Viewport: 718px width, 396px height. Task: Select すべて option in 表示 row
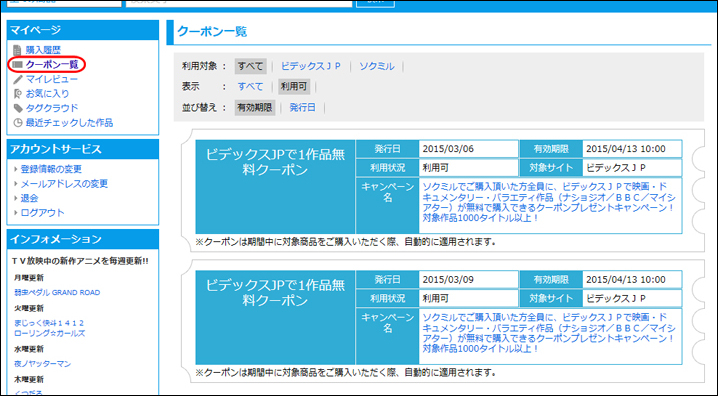coord(250,87)
